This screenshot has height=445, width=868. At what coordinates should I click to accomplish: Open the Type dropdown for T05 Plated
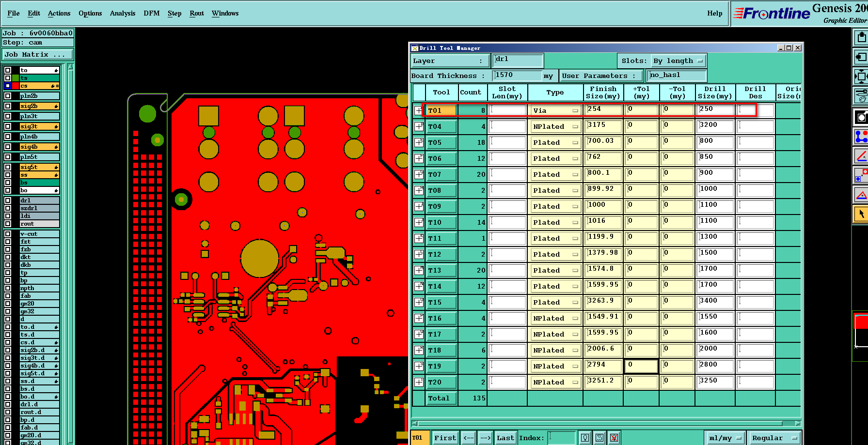[x=555, y=142]
